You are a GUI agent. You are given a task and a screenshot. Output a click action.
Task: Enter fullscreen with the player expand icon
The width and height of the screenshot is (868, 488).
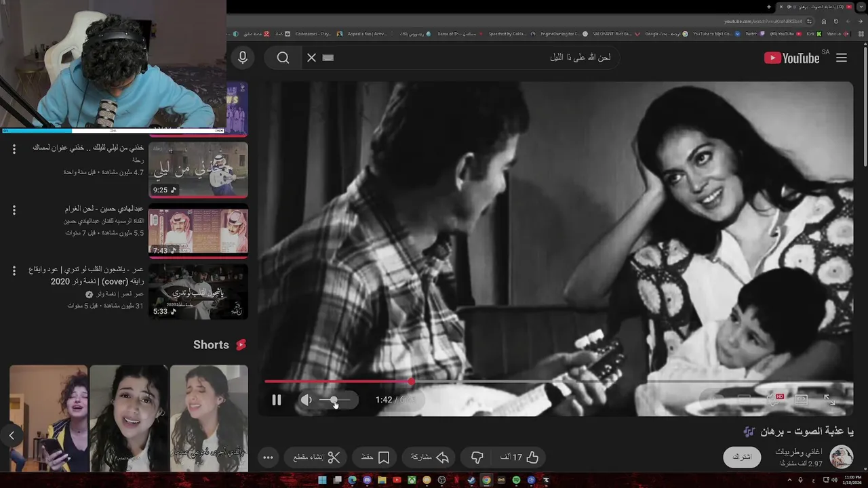tap(830, 400)
